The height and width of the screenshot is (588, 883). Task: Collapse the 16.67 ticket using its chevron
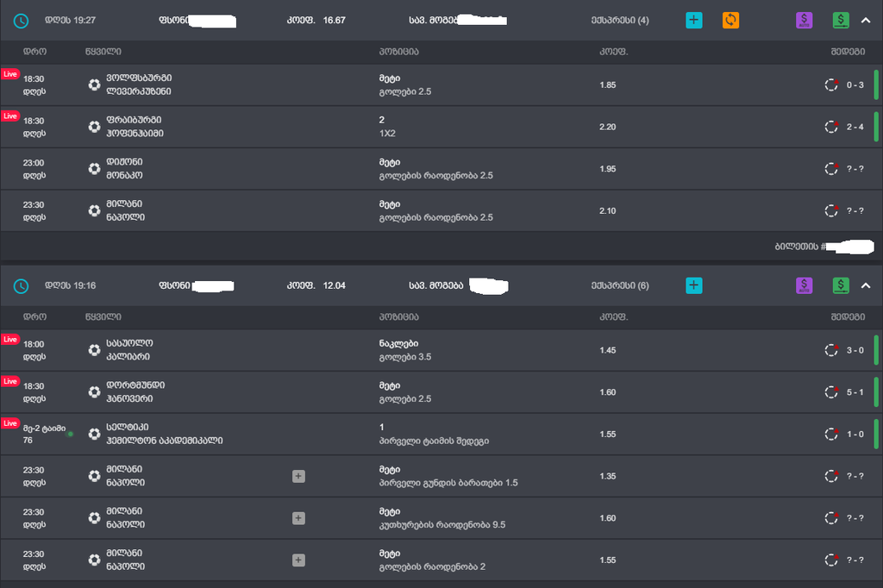[x=866, y=20]
